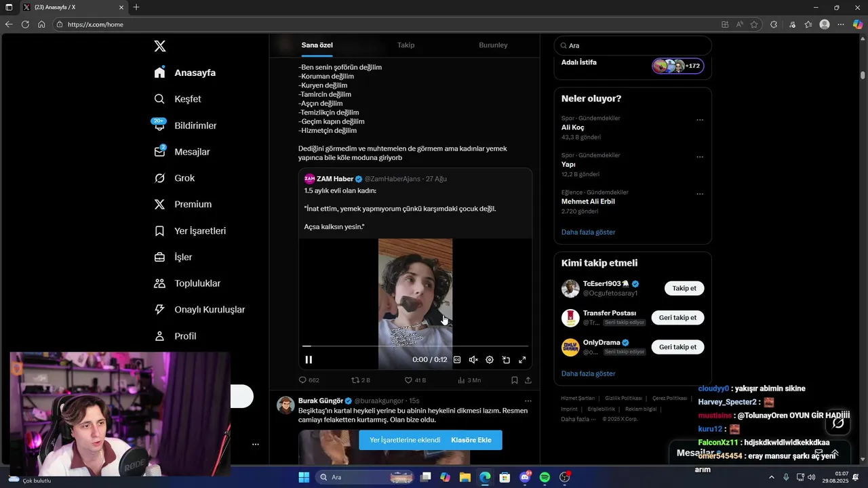Screen dimensions: 868x488
Task: View post analytics showing 3 Mn
Action: 469,380
